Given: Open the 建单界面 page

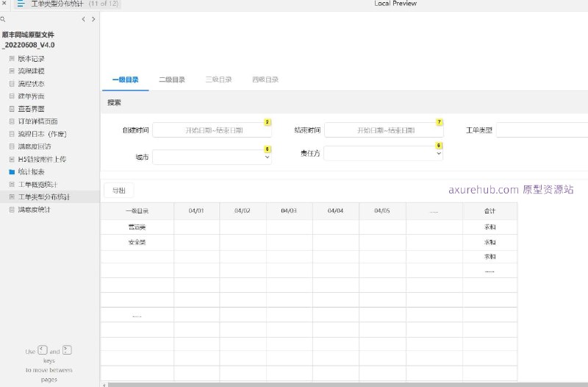Looking at the screenshot, I should pos(31,96).
